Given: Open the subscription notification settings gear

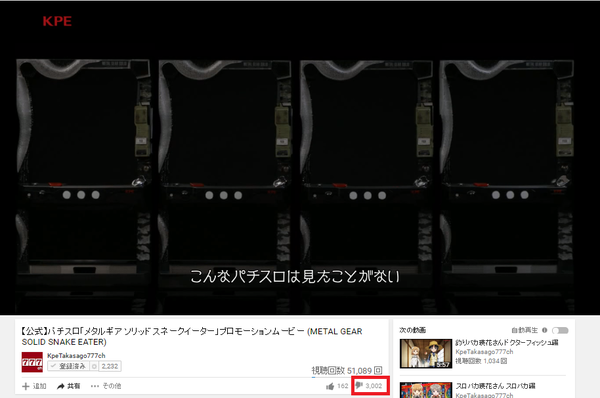Looking at the screenshot, I should point(94,366).
